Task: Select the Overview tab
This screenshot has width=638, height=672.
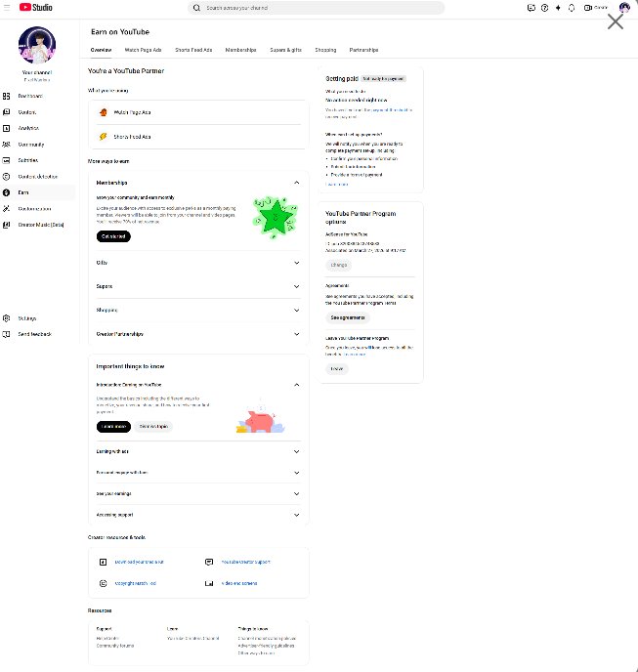Action: coord(101,50)
